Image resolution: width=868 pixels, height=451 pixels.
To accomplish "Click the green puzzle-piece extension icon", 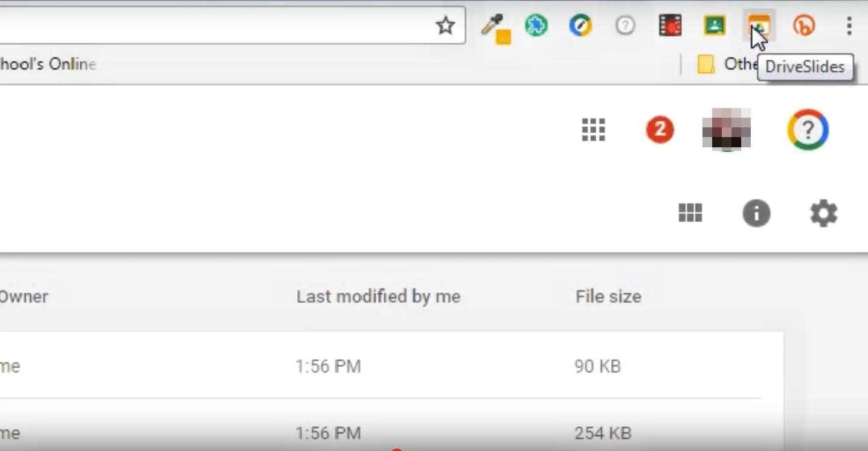I will (536, 25).
